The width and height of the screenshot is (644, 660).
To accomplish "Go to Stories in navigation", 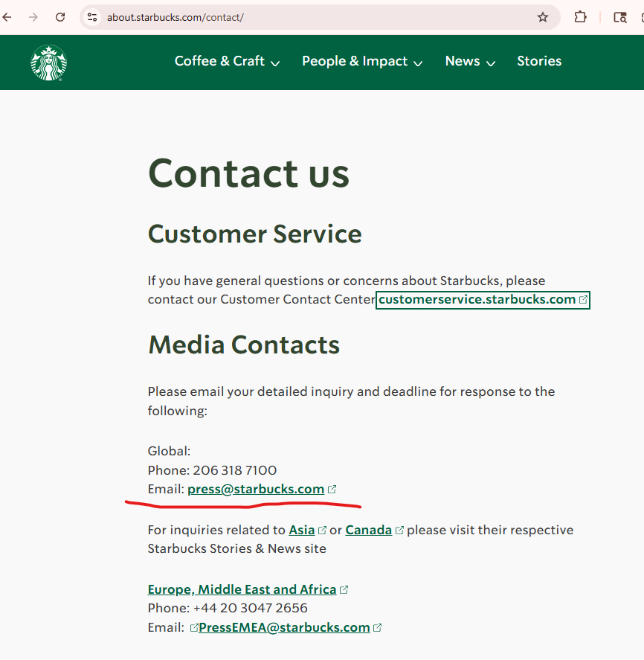I will 539,61.
